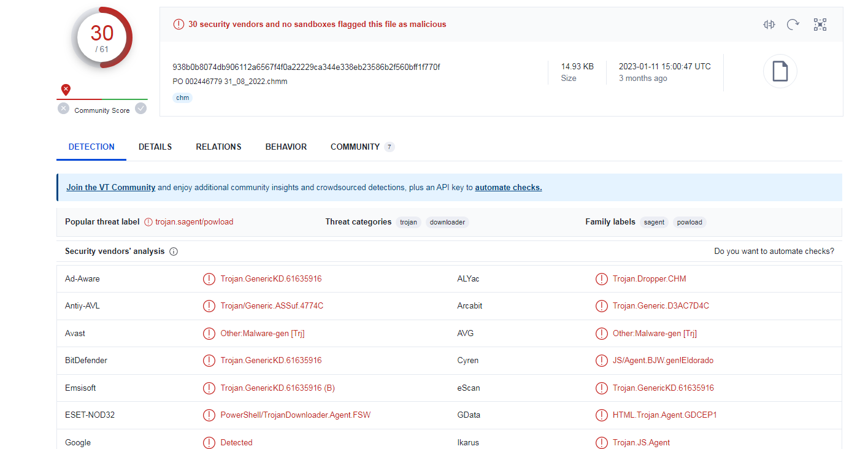Open the VirusTotal graph icon
This screenshot has height=449, width=868.
(820, 25)
